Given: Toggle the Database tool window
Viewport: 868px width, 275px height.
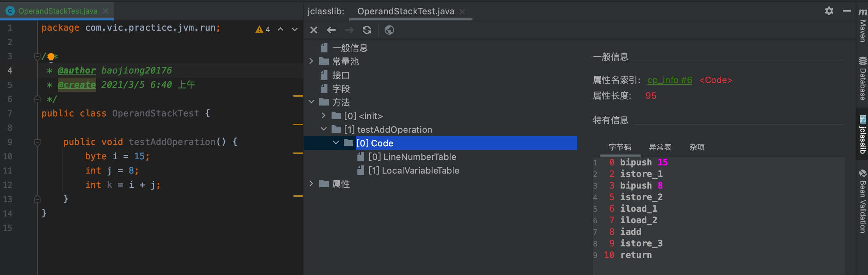Looking at the screenshot, I should 863,79.
